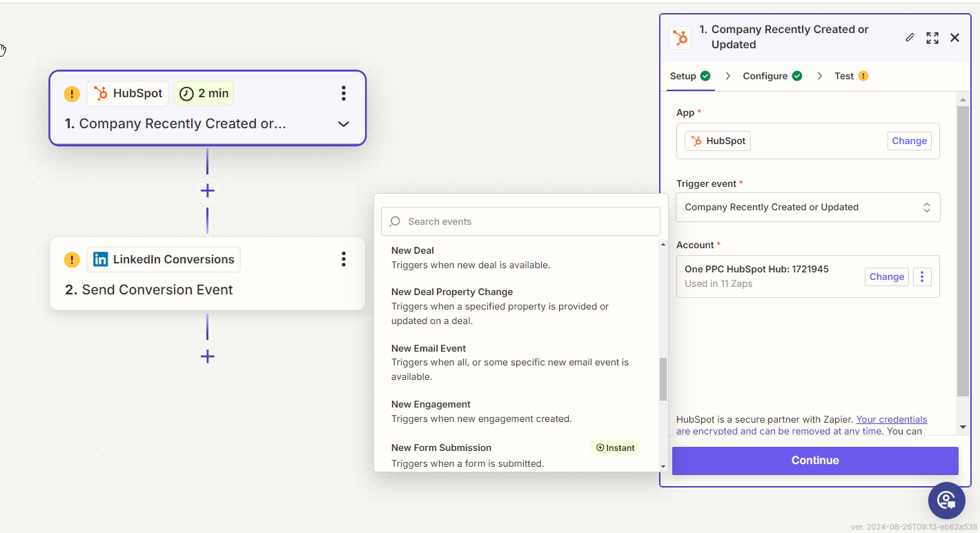
Task: Switch to the Test tab
Action: tap(851, 76)
